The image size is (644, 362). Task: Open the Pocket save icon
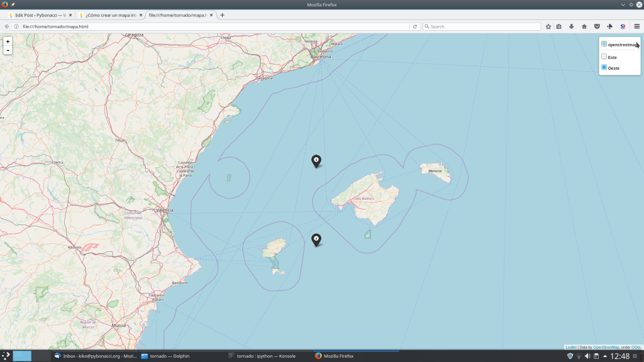597,26
